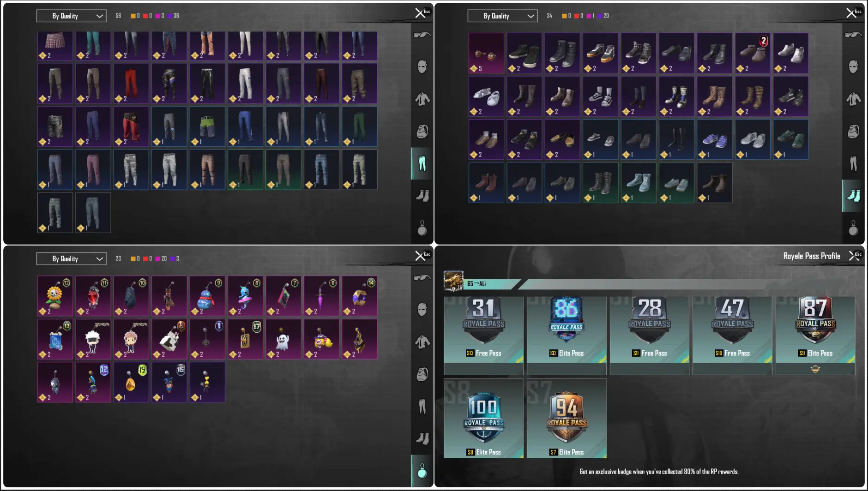Select the dark green pants item

359,126
